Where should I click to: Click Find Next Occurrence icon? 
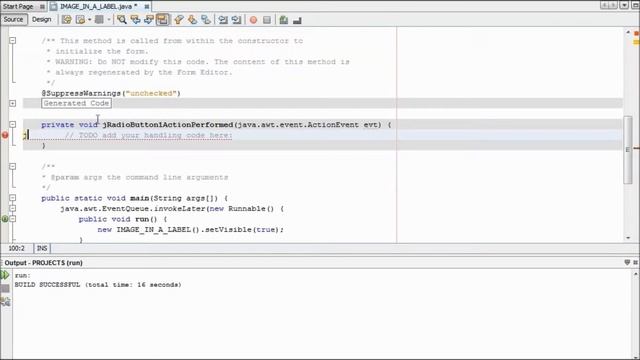149,20
